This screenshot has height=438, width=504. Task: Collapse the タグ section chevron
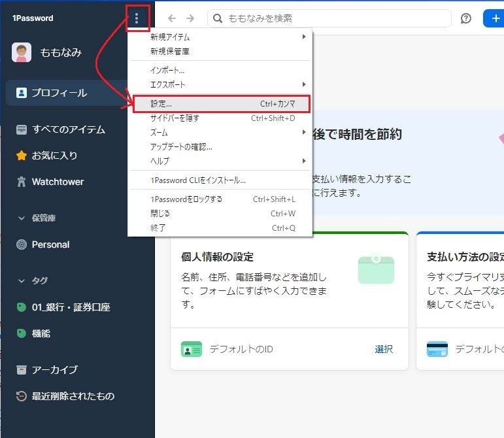(21, 281)
